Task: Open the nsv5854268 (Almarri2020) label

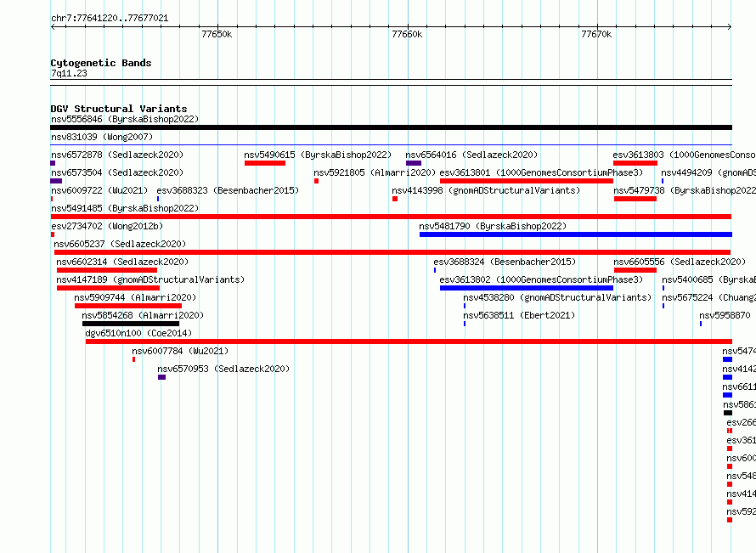Action: point(143,315)
